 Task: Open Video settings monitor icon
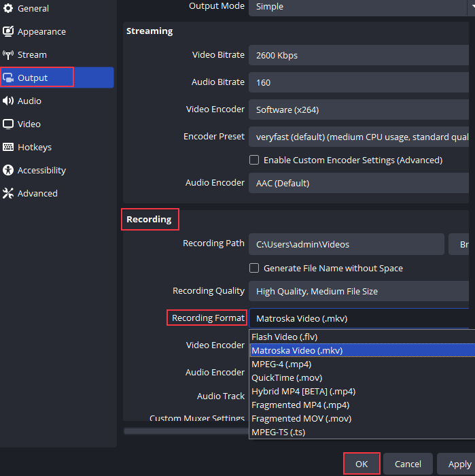pyautogui.click(x=8, y=124)
